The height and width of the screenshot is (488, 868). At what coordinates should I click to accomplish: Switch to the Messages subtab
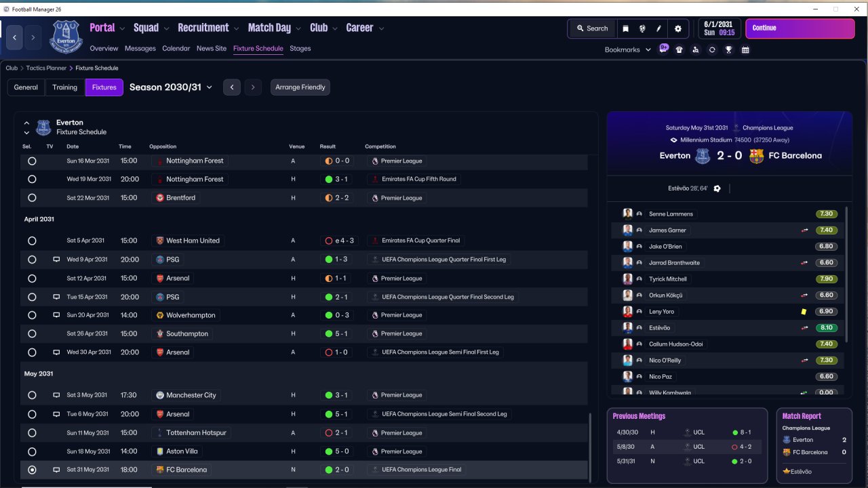(x=140, y=49)
